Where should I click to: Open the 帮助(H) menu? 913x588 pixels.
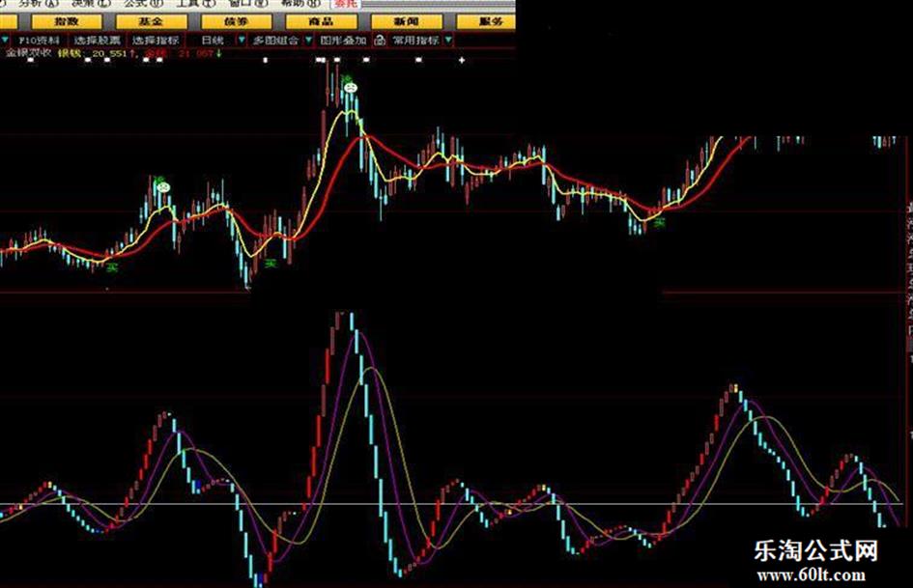(300, 4)
